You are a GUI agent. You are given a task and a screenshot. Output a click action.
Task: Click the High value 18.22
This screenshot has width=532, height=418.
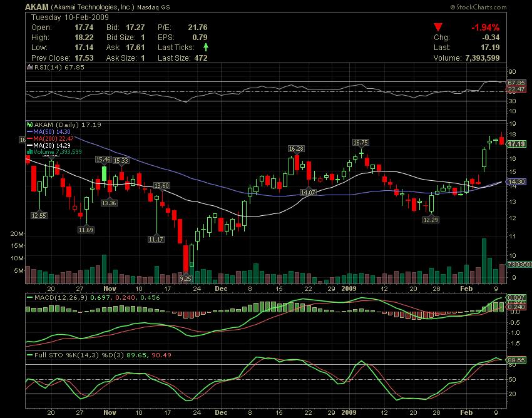click(84, 38)
